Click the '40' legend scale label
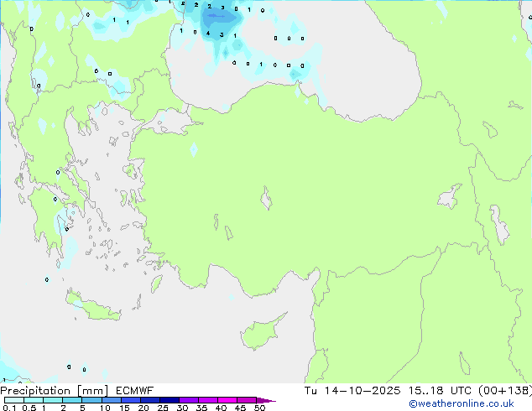This screenshot has width=532, height=411. tap(221, 408)
